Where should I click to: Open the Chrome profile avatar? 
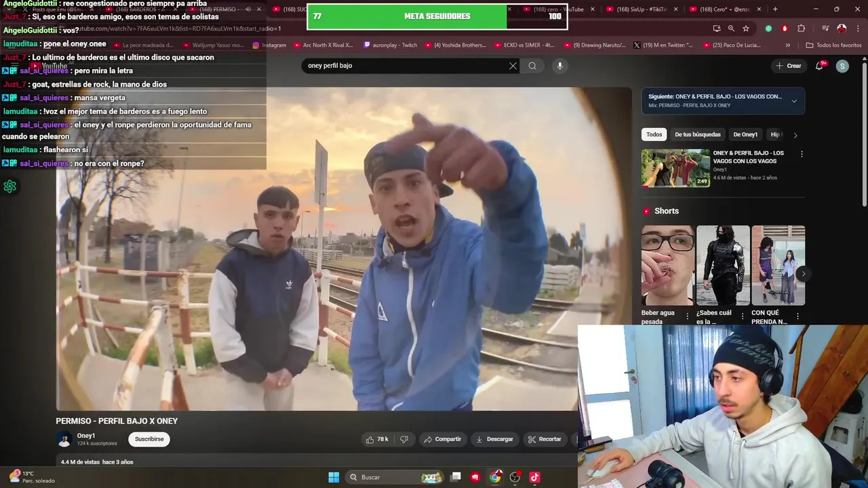click(x=842, y=28)
